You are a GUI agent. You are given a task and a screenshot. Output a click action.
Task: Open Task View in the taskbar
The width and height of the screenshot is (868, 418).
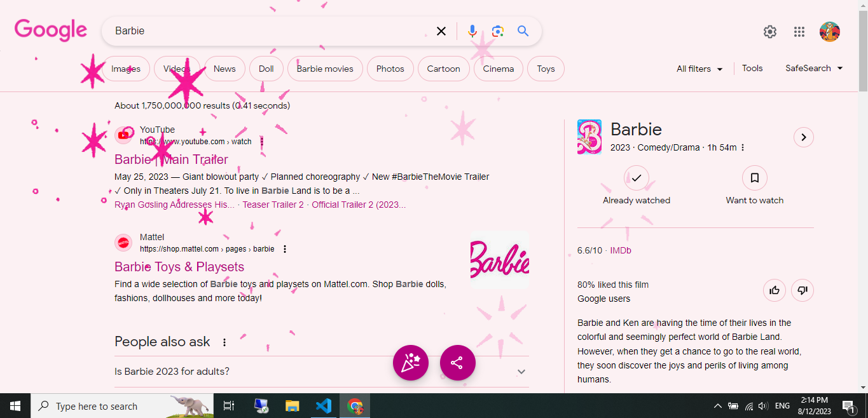229,406
